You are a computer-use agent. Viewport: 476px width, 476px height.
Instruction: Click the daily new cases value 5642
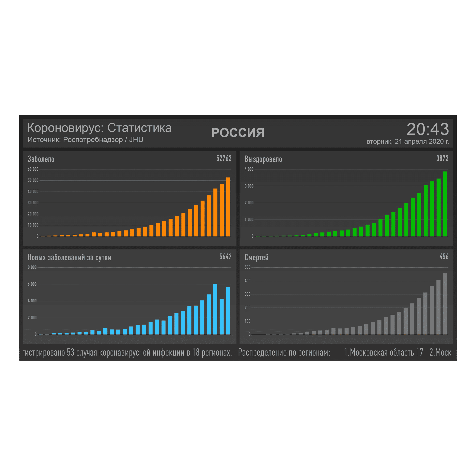click(225, 257)
